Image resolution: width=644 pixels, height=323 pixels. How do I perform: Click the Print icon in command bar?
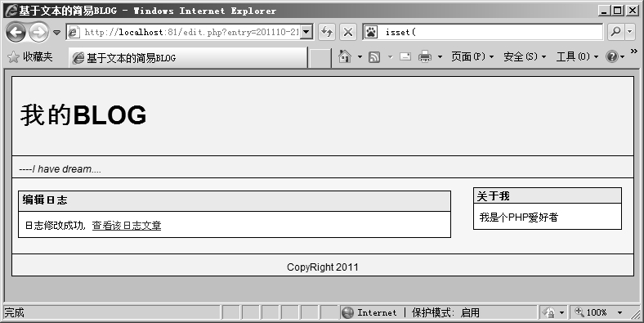click(425, 56)
